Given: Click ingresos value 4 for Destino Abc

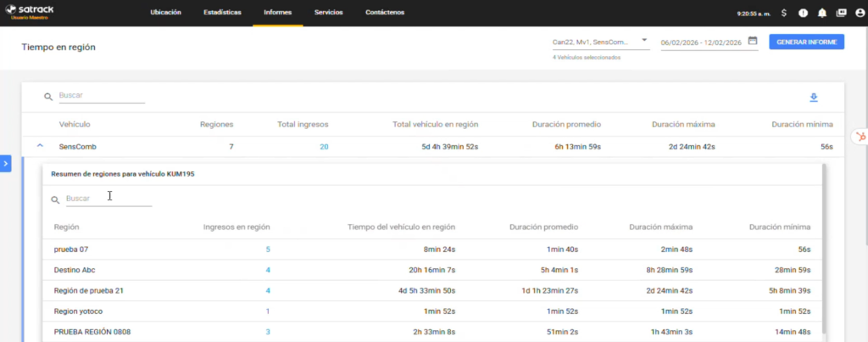Looking at the screenshot, I should tap(268, 270).
